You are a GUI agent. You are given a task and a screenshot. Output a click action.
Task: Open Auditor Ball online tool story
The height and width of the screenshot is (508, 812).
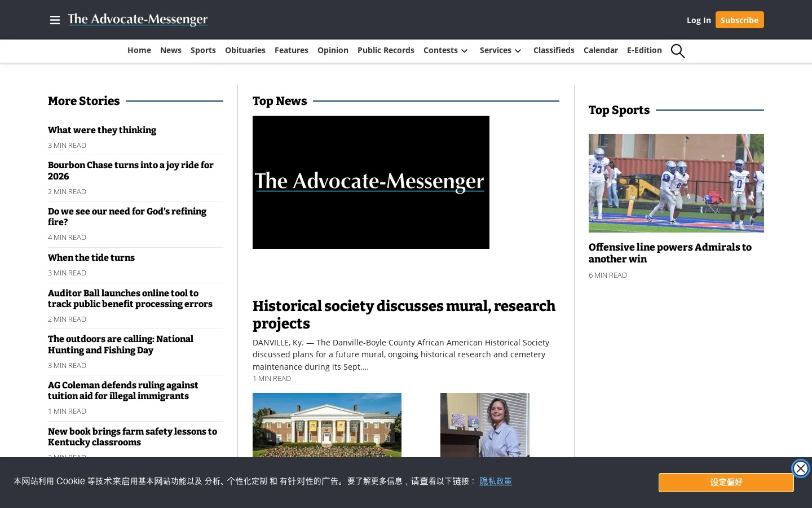130,299
